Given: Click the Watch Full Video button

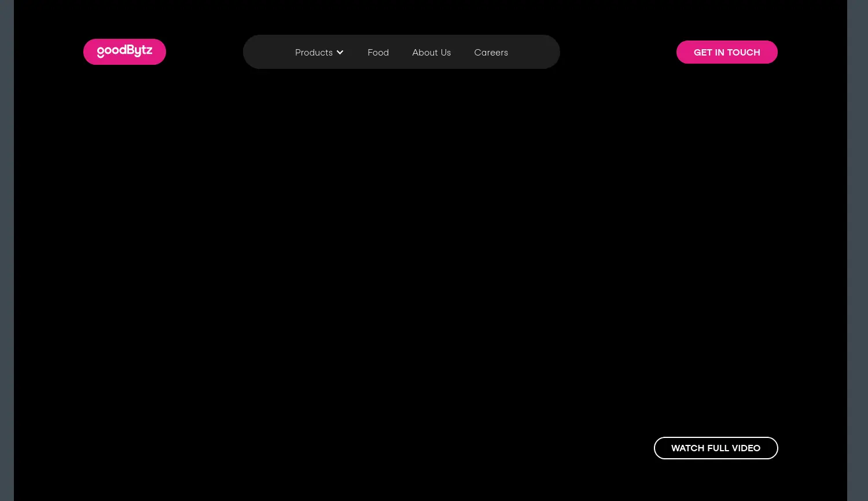Looking at the screenshot, I should coord(715,448).
